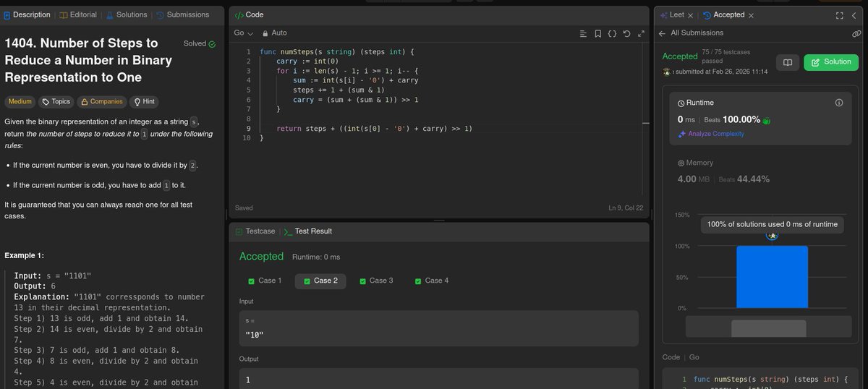Image resolution: width=868 pixels, height=389 pixels.
Task: Click the output value 1 field
Action: pyautogui.click(x=439, y=379)
